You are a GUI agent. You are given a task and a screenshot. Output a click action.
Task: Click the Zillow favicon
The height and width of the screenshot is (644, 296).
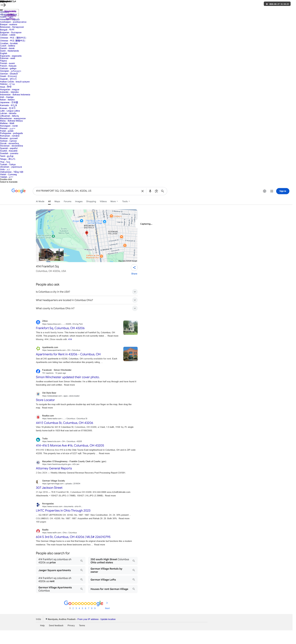coord(38,322)
